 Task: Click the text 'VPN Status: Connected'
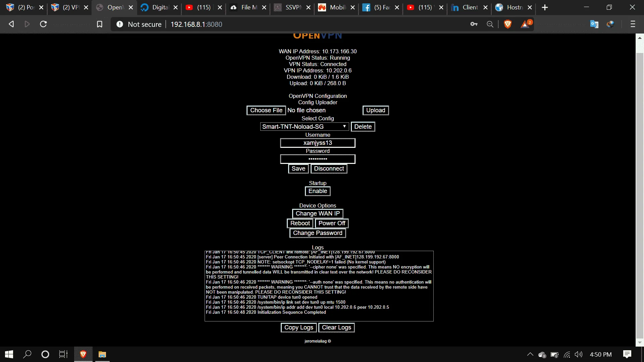coord(318,64)
